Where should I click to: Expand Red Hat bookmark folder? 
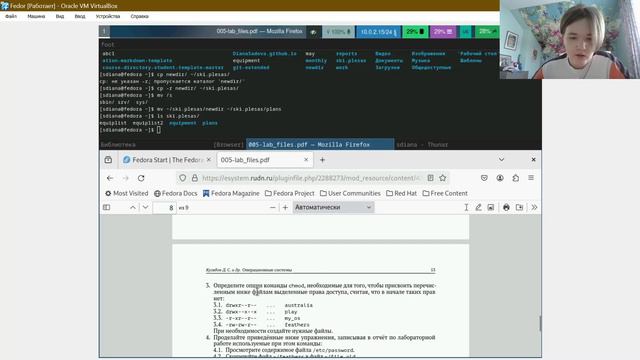402,193
